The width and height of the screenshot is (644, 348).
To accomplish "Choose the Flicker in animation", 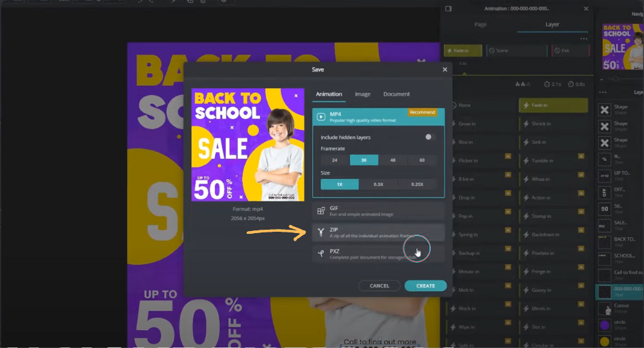I will [x=480, y=161].
